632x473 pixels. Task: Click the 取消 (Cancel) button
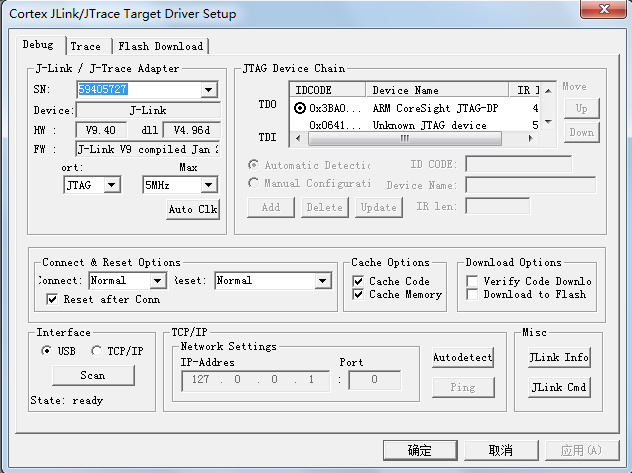(501, 450)
